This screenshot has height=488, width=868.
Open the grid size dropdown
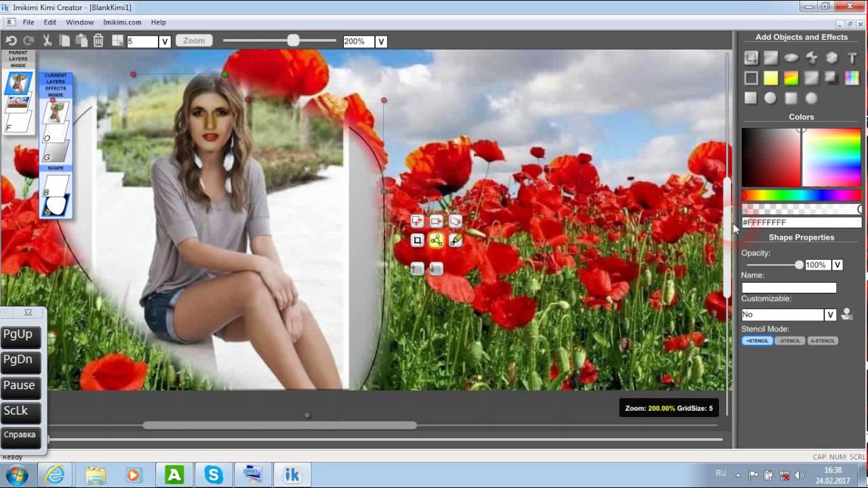(x=165, y=41)
